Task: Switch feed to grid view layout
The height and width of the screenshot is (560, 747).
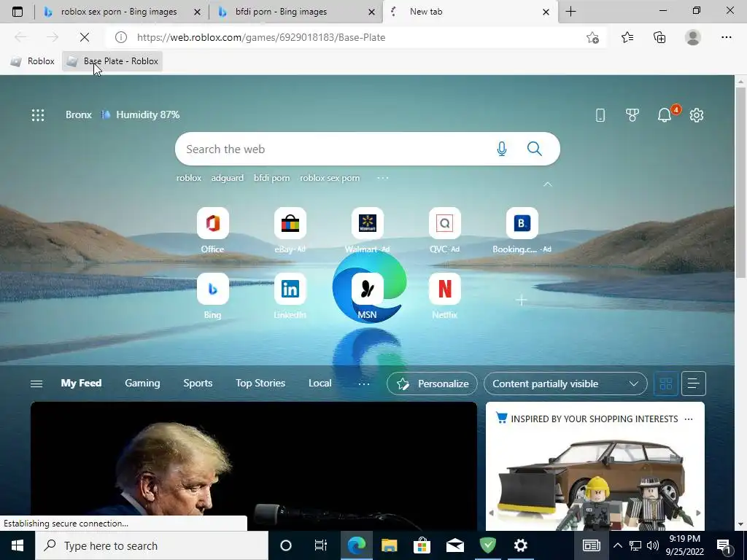Action: pos(665,384)
